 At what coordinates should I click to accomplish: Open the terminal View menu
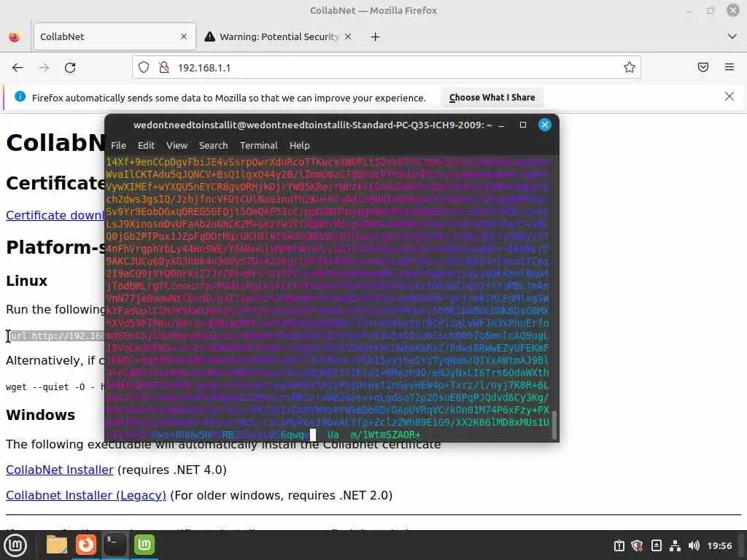point(177,146)
